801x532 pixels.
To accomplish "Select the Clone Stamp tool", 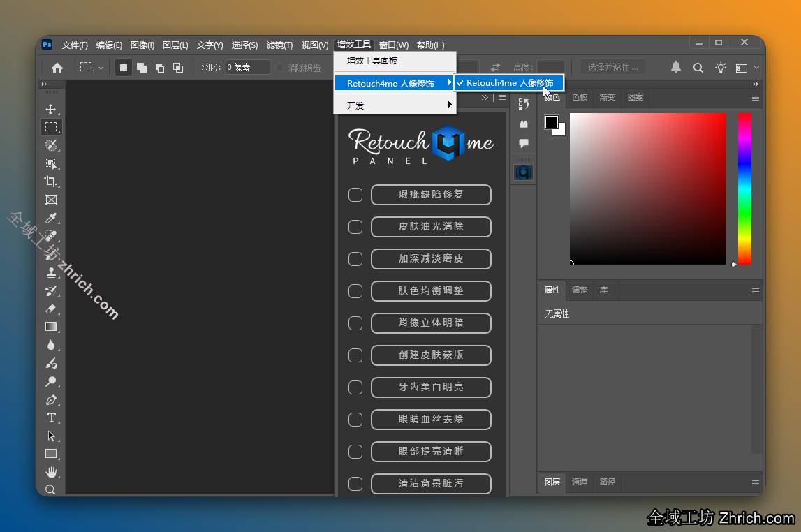I will 50,273.
